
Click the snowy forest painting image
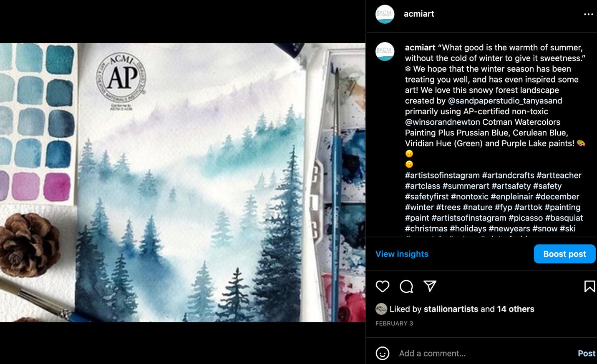(x=183, y=183)
